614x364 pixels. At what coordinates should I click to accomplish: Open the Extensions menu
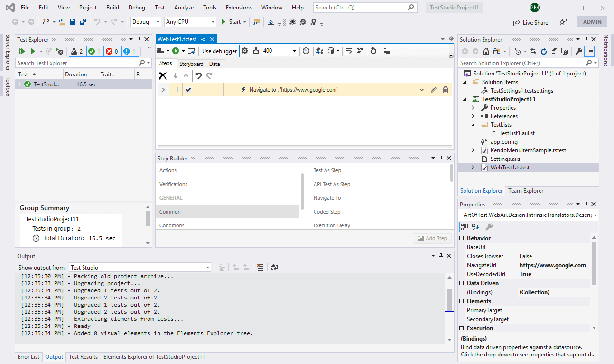point(239,8)
